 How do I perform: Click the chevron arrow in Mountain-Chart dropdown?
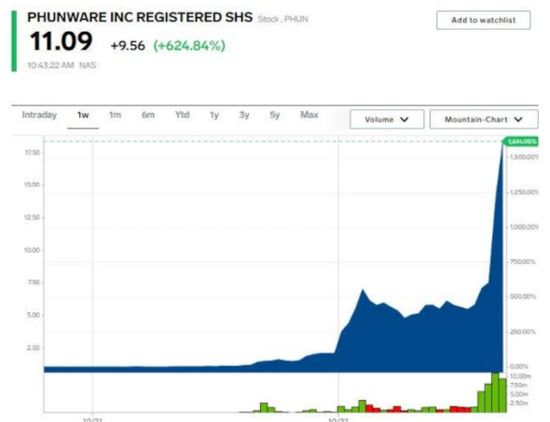[x=518, y=120]
